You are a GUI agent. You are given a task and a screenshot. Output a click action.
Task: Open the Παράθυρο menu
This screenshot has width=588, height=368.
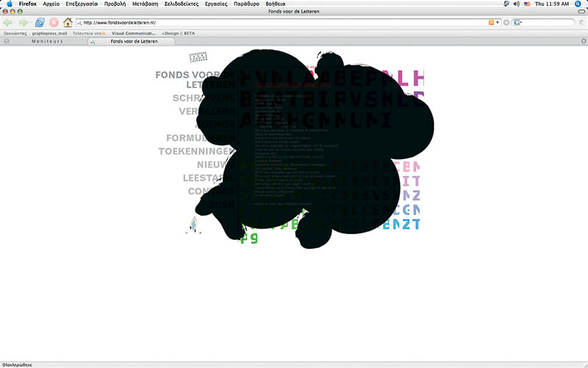(x=246, y=4)
